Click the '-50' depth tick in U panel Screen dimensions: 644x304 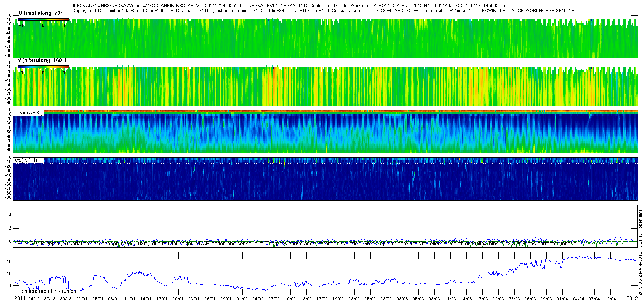coord(8,38)
